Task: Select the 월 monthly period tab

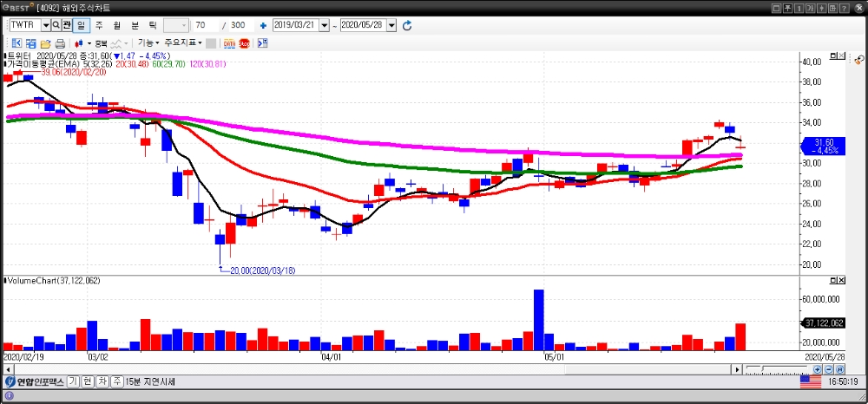Action: pos(117,25)
